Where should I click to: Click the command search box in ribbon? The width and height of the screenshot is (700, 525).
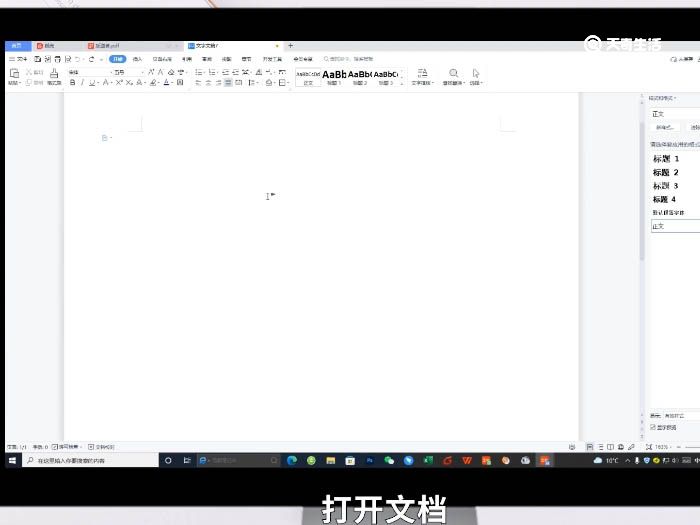click(x=348, y=59)
